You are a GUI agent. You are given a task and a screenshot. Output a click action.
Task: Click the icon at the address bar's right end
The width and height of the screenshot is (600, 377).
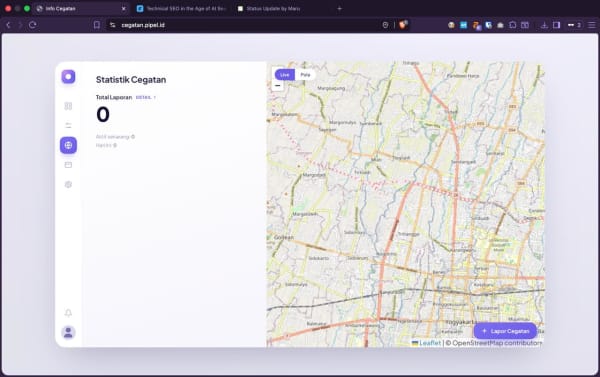pyautogui.click(x=385, y=25)
